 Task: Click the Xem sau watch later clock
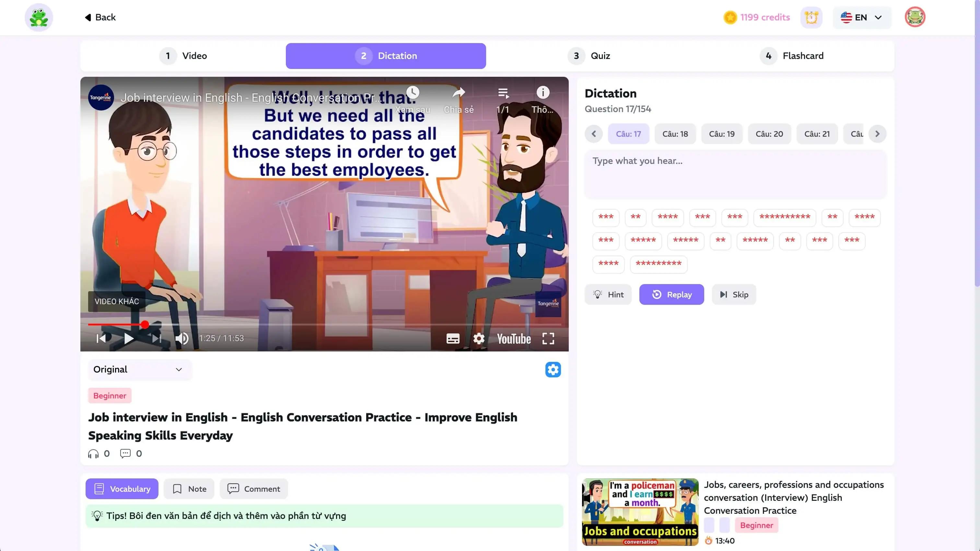413,92
